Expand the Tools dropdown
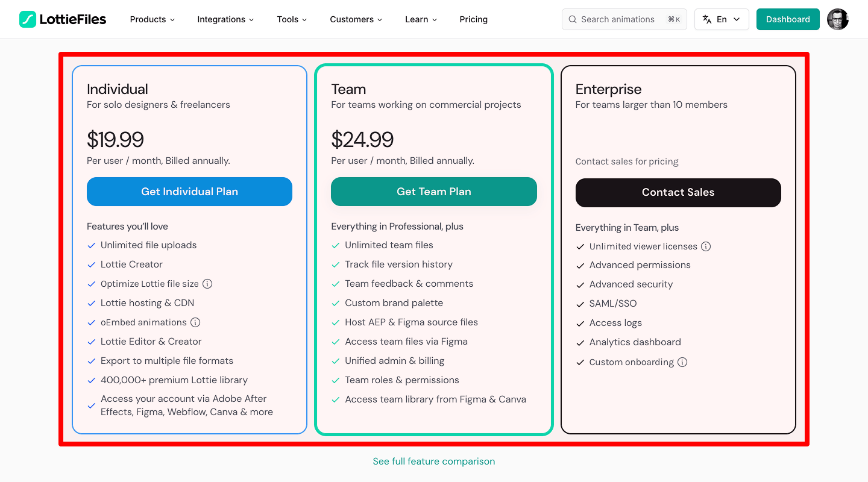 coord(291,19)
